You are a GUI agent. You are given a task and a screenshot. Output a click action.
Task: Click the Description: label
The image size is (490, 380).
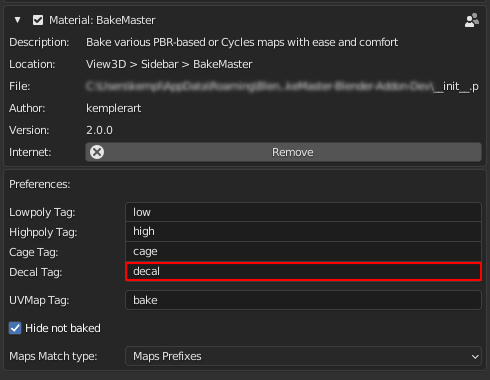(39, 42)
